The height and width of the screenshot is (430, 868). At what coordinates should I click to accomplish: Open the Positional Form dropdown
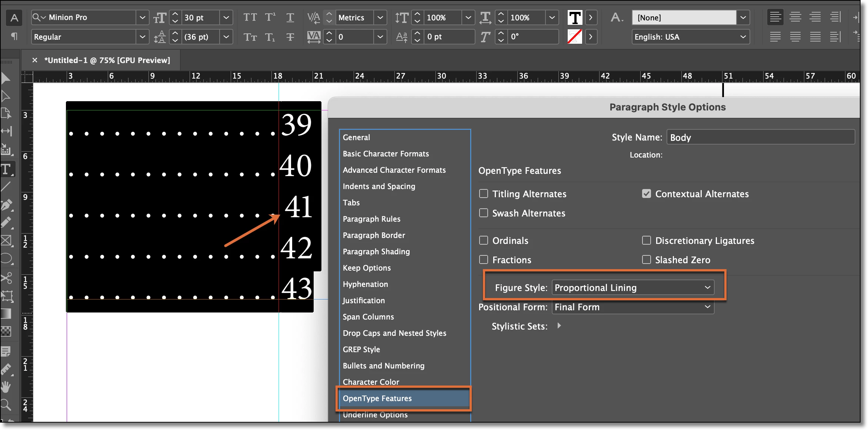(x=633, y=307)
